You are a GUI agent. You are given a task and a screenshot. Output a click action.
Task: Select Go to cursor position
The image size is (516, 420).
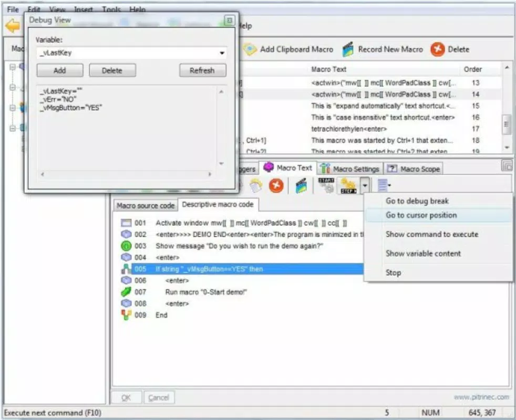tap(439, 215)
